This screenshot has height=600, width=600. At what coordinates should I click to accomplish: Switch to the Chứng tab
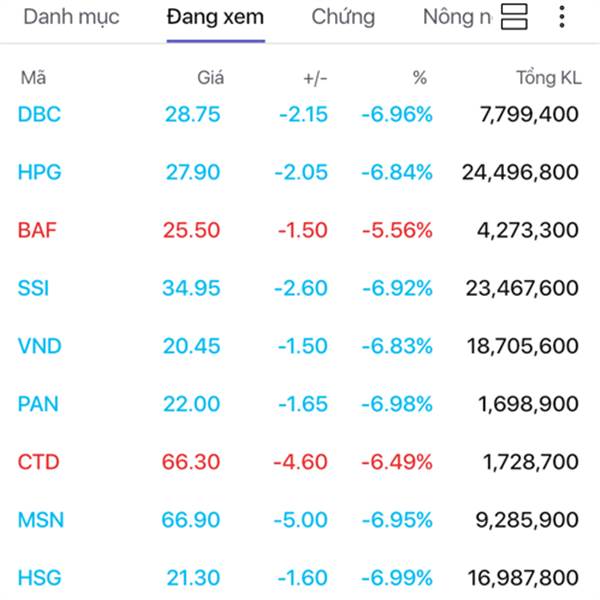[x=343, y=18]
